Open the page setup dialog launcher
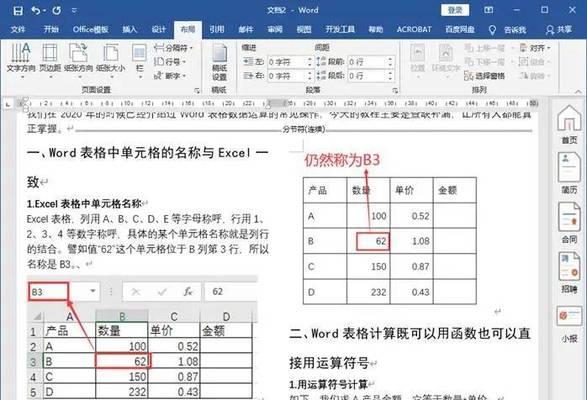 click(x=197, y=90)
